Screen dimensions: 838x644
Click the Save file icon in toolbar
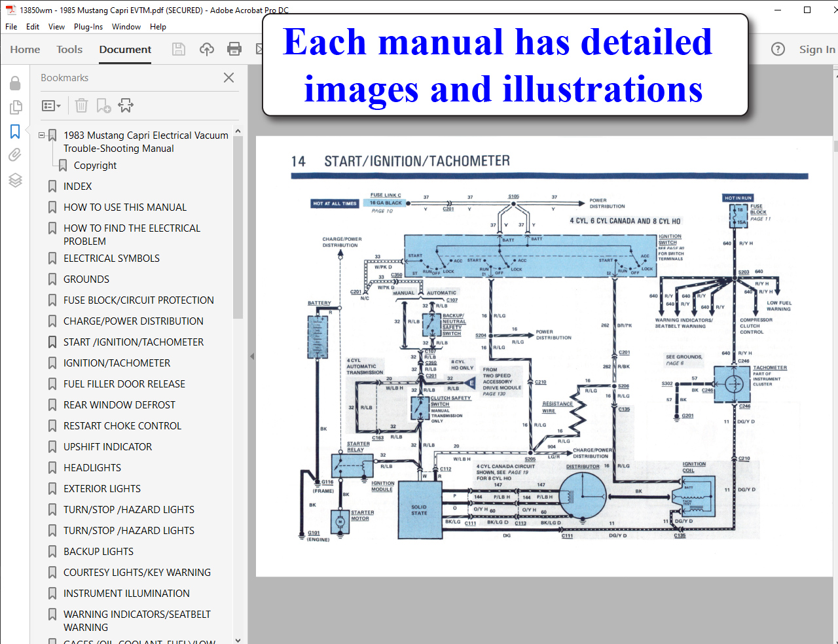pos(178,49)
